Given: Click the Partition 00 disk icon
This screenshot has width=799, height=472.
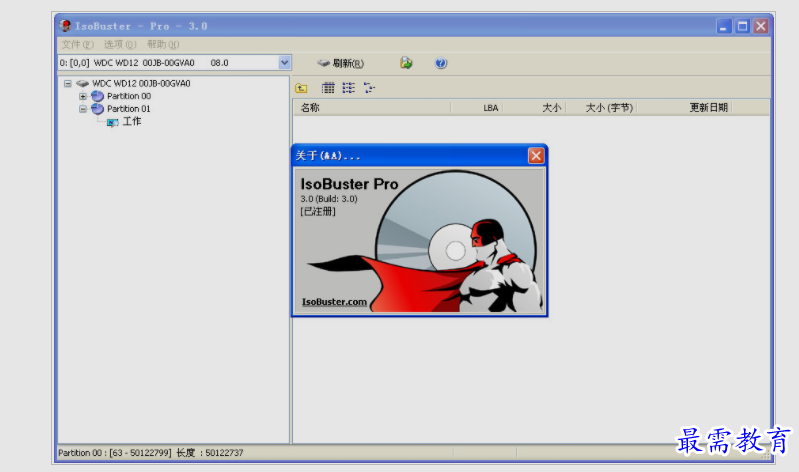Looking at the screenshot, I should point(97,96).
